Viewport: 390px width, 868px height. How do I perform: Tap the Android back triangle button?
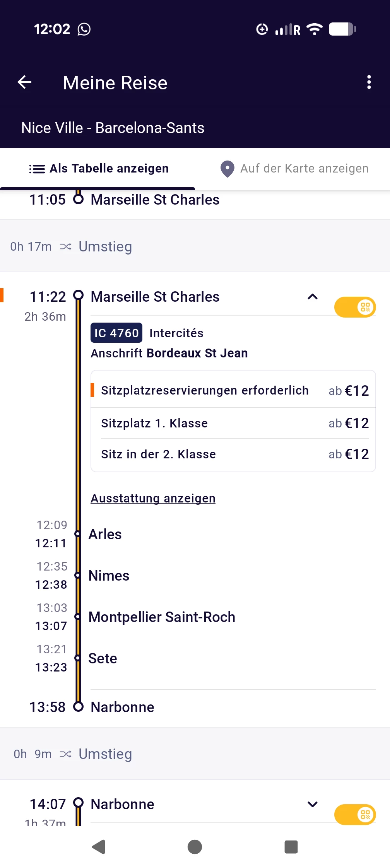99,847
